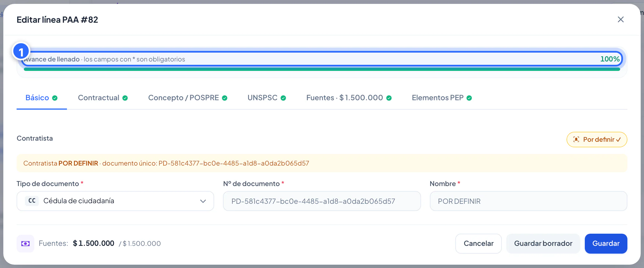This screenshot has width=644, height=268.
Task: Switch to the Elementos PEP tab
Action: tap(442, 98)
